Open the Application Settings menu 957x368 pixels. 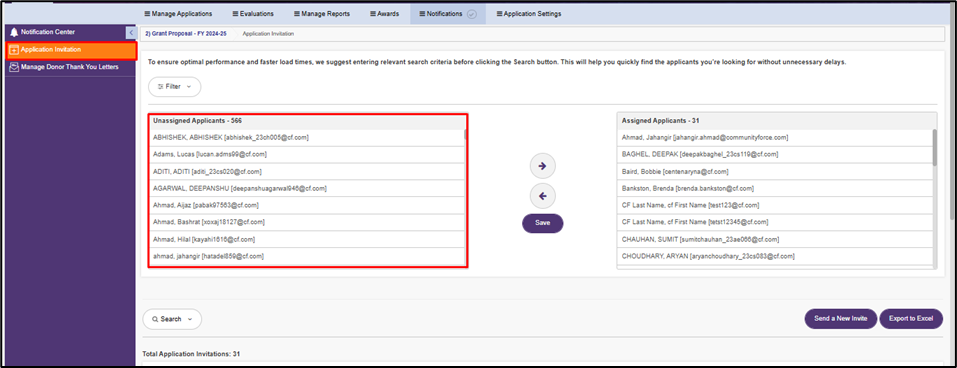click(x=529, y=13)
